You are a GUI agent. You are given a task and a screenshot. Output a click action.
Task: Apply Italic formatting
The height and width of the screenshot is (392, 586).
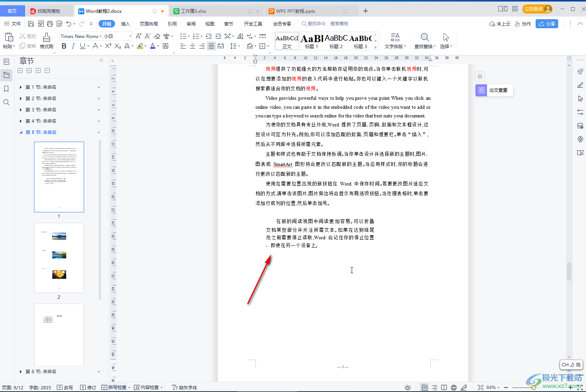pos(73,46)
